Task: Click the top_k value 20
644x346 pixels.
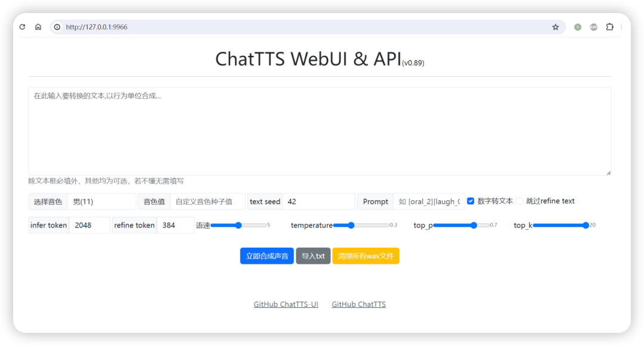Action: point(593,225)
